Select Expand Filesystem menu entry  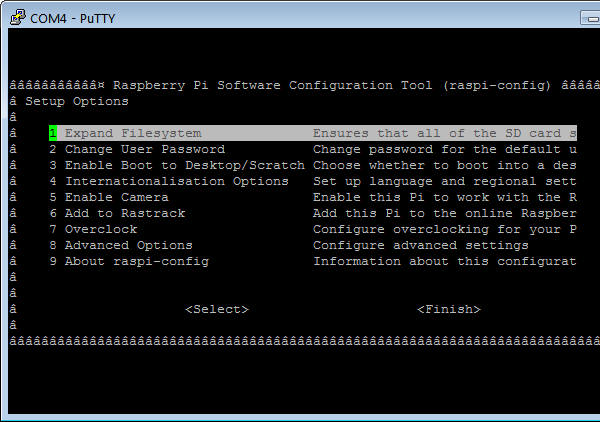pos(313,133)
